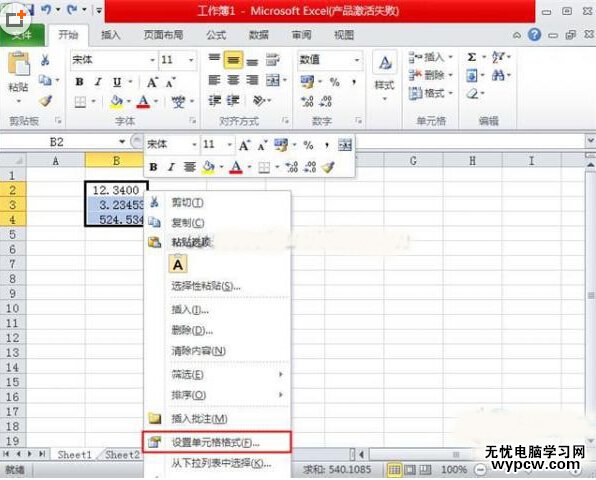Click text orientation icon
The image size is (596, 480).
(259, 101)
